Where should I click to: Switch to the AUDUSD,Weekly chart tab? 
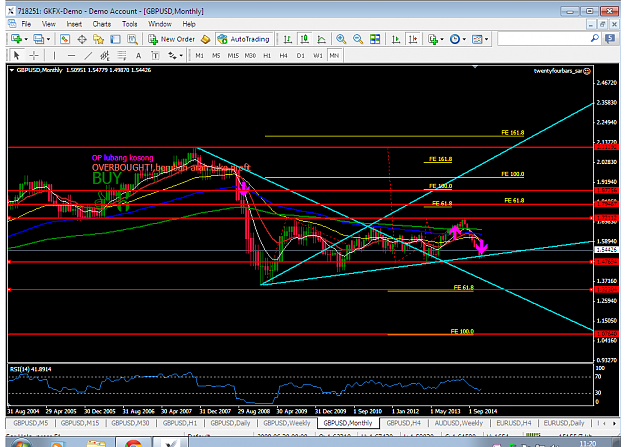[458, 423]
